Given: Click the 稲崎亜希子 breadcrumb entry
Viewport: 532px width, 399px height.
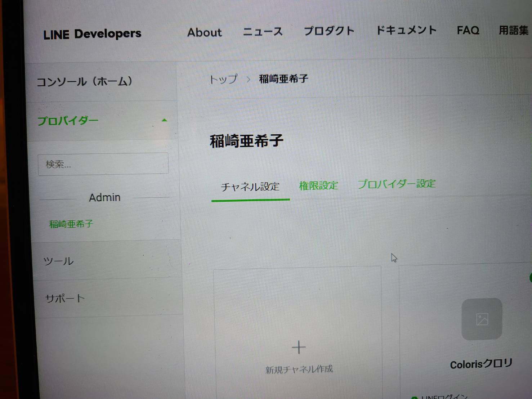Looking at the screenshot, I should tap(283, 79).
